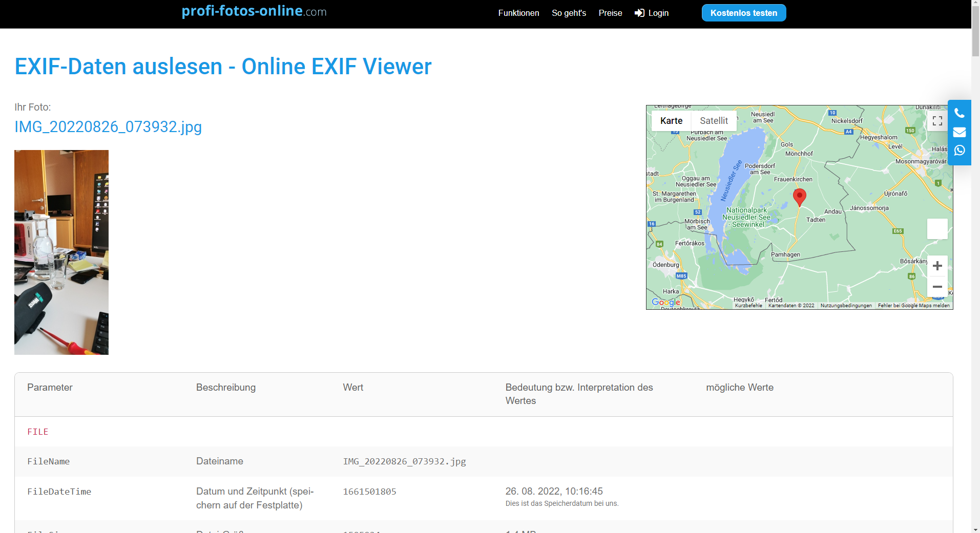Switch map to Satellit view

714,121
